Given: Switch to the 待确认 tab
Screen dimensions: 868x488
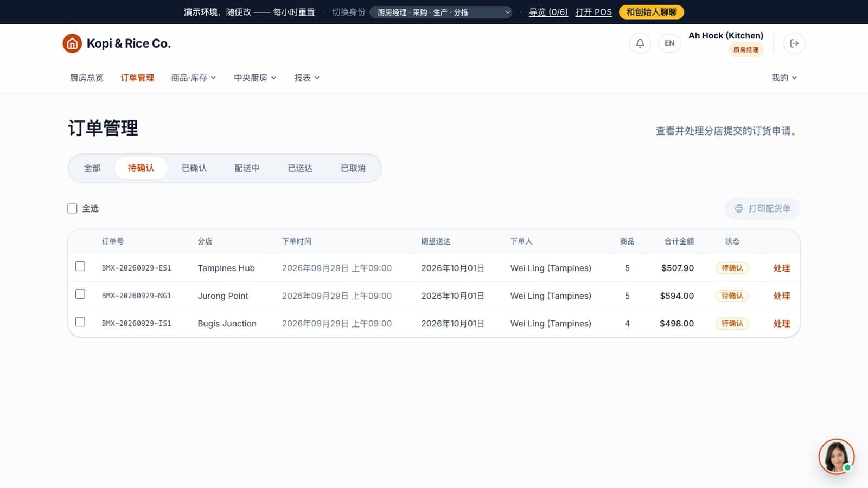Looking at the screenshot, I should (141, 168).
